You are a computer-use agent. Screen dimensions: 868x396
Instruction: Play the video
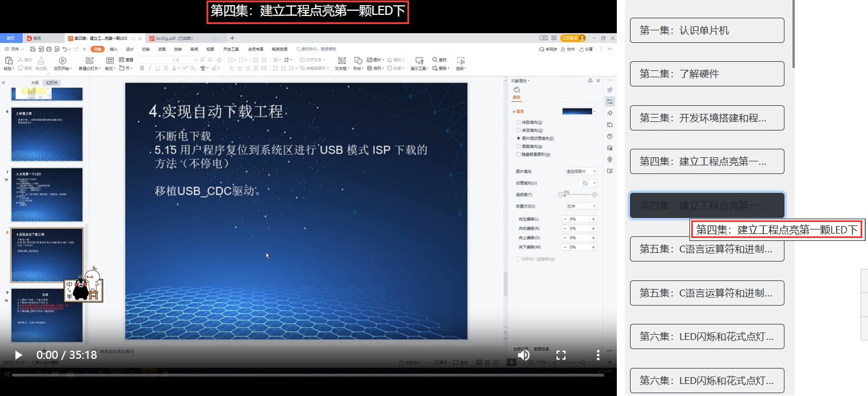point(18,355)
